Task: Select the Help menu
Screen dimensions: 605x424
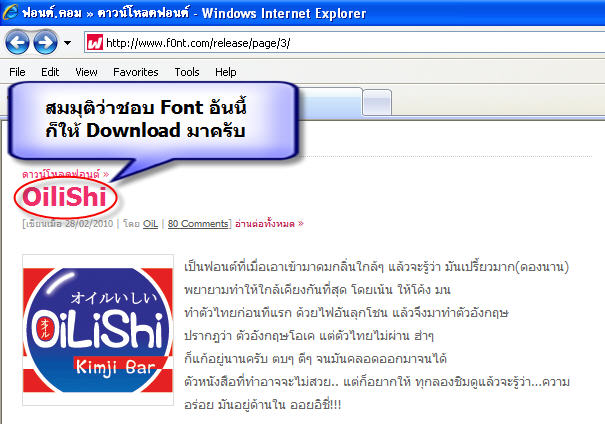Action: coord(226,72)
